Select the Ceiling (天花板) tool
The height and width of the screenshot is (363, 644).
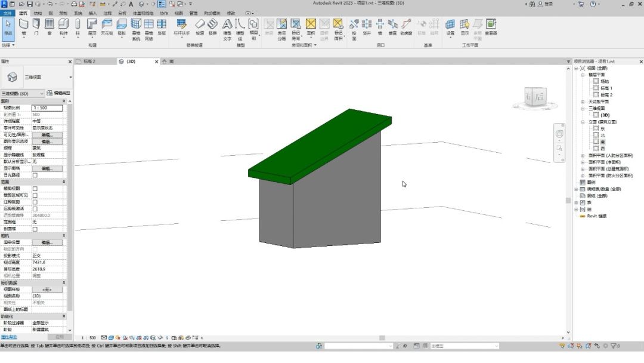pyautogui.click(x=107, y=27)
